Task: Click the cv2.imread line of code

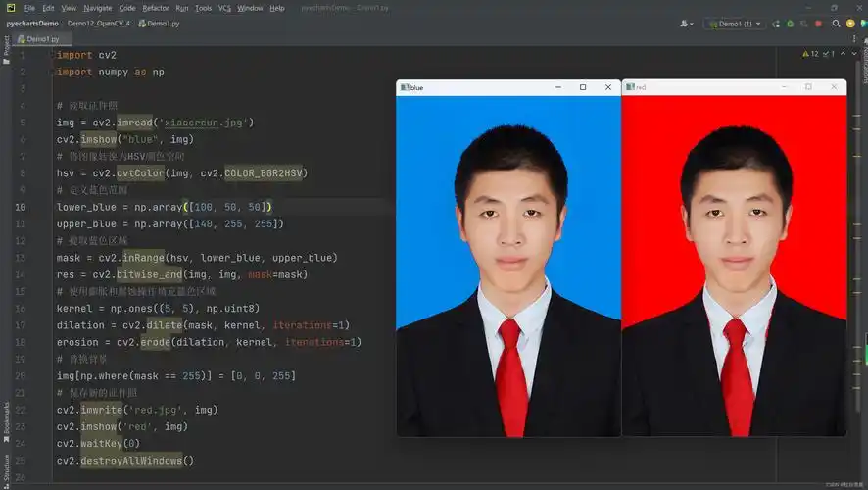Action: point(155,122)
